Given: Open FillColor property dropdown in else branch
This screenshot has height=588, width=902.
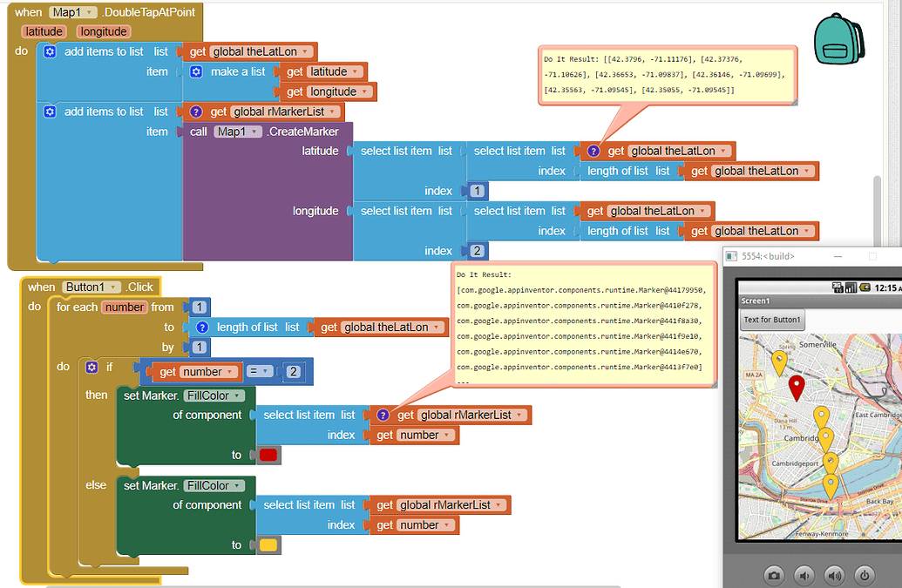Looking at the screenshot, I should (x=214, y=486).
